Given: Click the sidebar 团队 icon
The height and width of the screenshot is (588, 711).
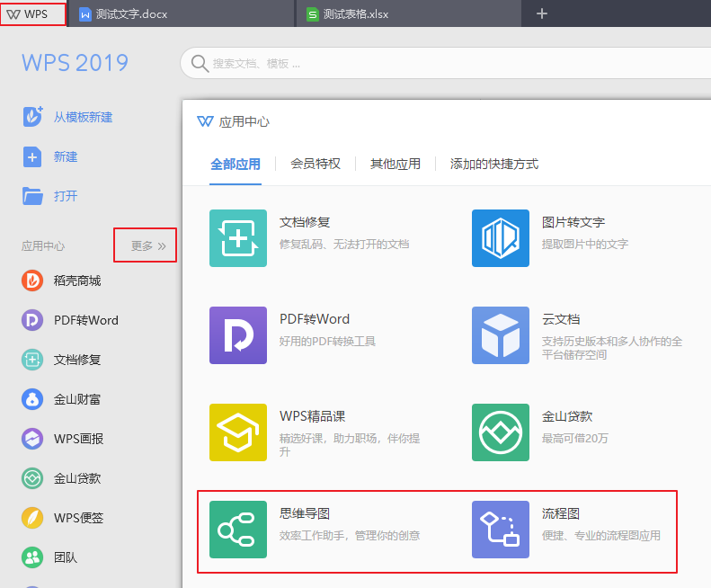Looking at the screenshot, I should pyautogui.click(x=32, y=557).
